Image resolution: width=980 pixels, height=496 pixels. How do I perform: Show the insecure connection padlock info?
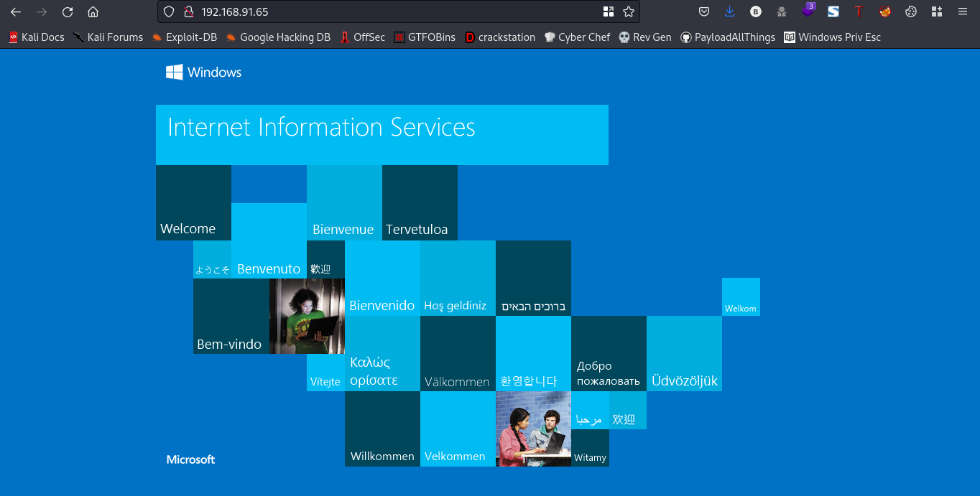coord(189,11)
